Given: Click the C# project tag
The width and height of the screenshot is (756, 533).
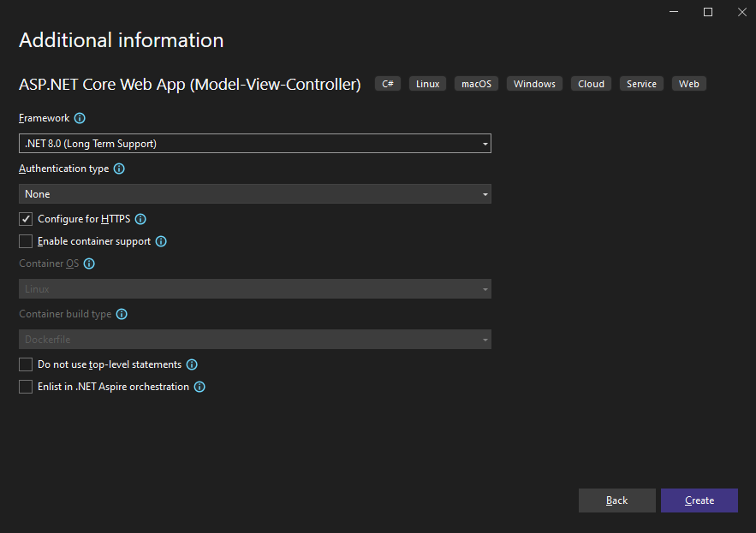Looking at the screenshot, I should pyautogui.click(x=389, y=84).
